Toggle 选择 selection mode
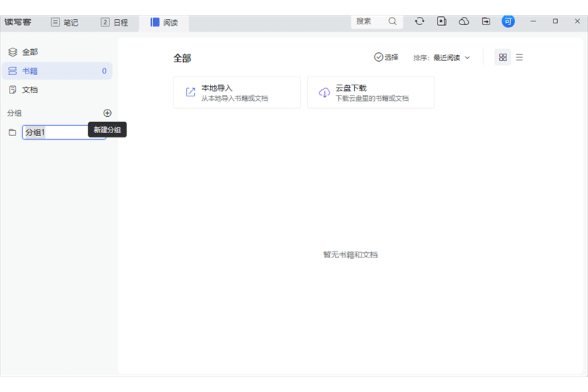 click(x=386, y=57)
